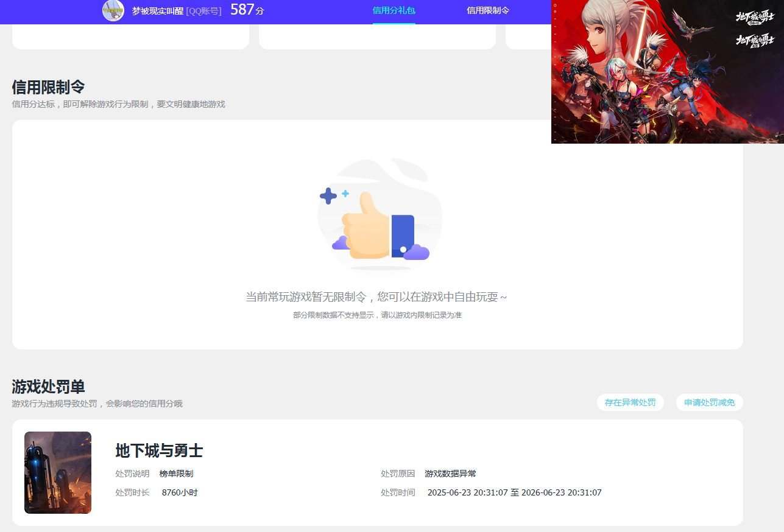Screen dimensions: 784x532
Task: Click the 处罚时长 label
Action: (132, 492)
